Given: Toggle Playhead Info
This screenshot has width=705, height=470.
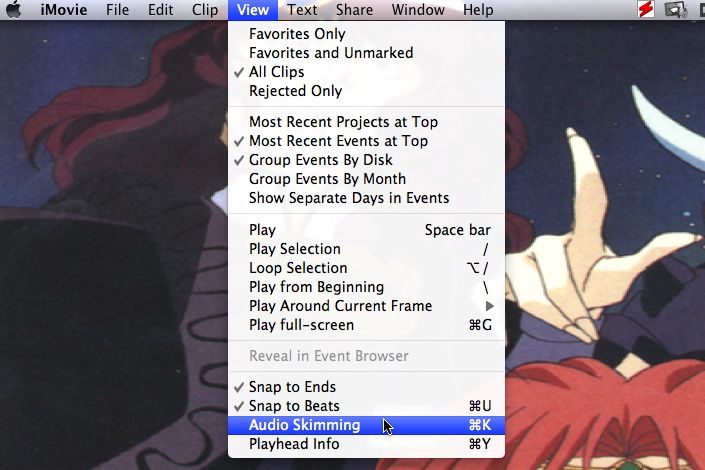Looking at the screenshot, I should [366, 444].
